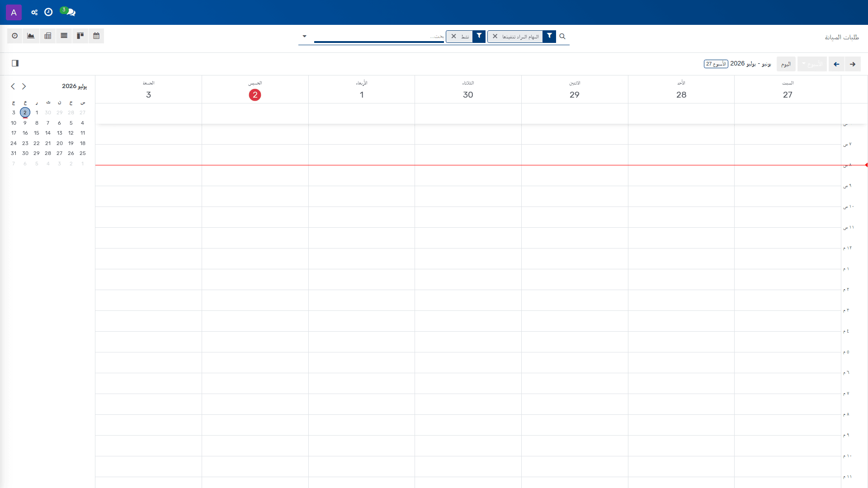Click the طلبات الصيانة breadcrumb title

click(x=842, y=37)
